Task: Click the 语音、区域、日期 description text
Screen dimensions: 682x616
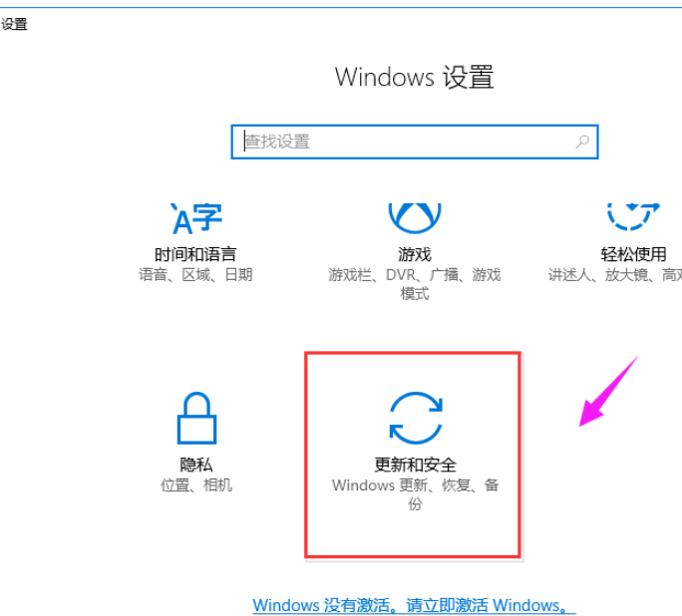Action: click(x=195, y=275)
